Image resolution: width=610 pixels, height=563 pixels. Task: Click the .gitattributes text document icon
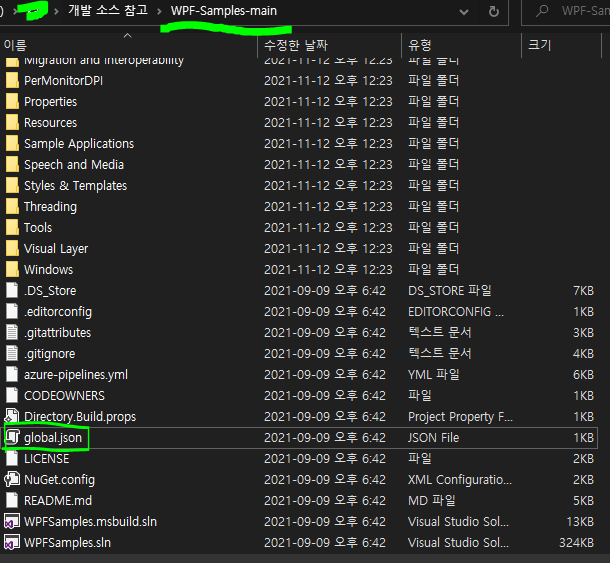12,333
